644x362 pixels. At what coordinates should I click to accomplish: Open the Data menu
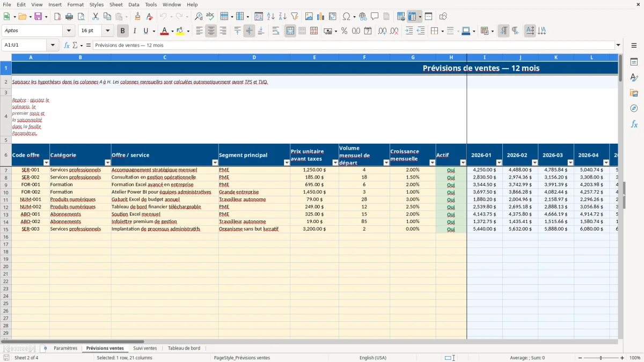(x=134, y=4)
